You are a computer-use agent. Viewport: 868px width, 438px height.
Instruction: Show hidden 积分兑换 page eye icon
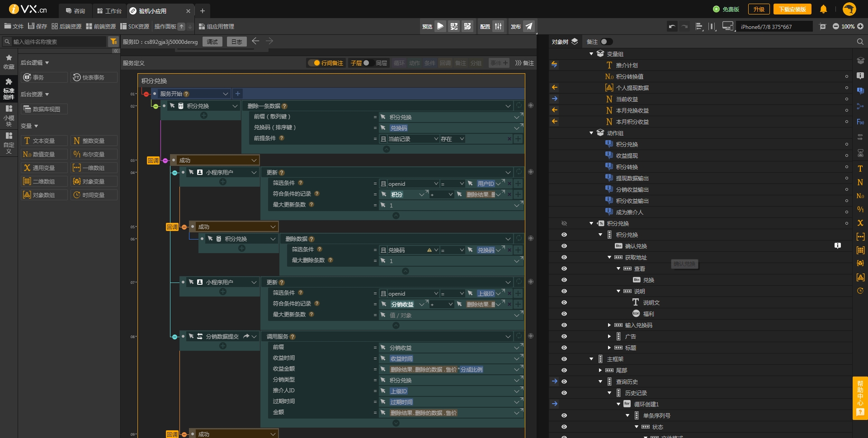pos(564,223)
